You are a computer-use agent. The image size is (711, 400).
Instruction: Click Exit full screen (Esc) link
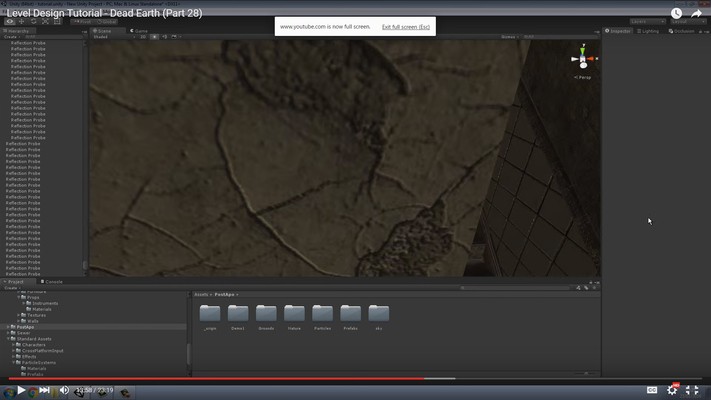click(x=406, y=27)
